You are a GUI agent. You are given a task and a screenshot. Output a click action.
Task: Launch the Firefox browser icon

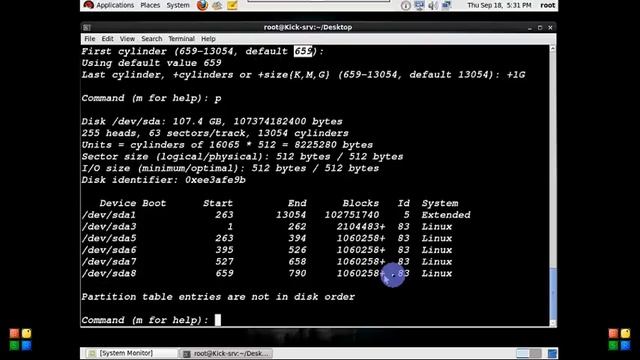pos(202,5)
